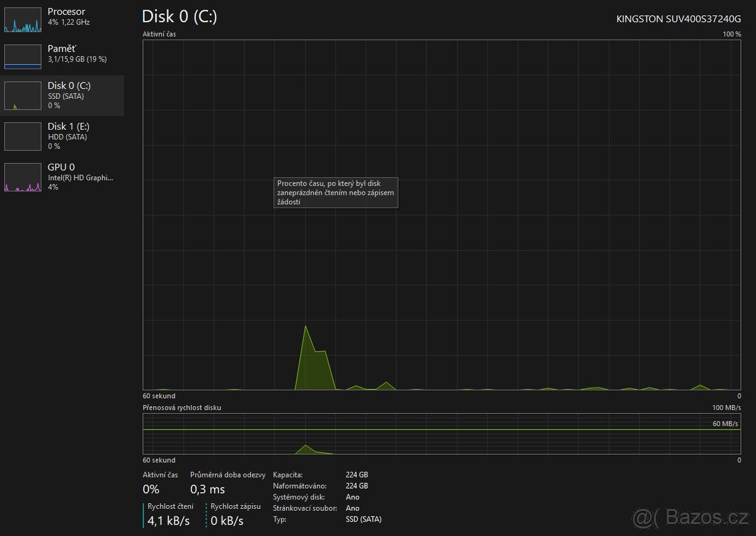Click the Typ SSD (SATA) value
The image size is (756, 536).
click(364, 520)
